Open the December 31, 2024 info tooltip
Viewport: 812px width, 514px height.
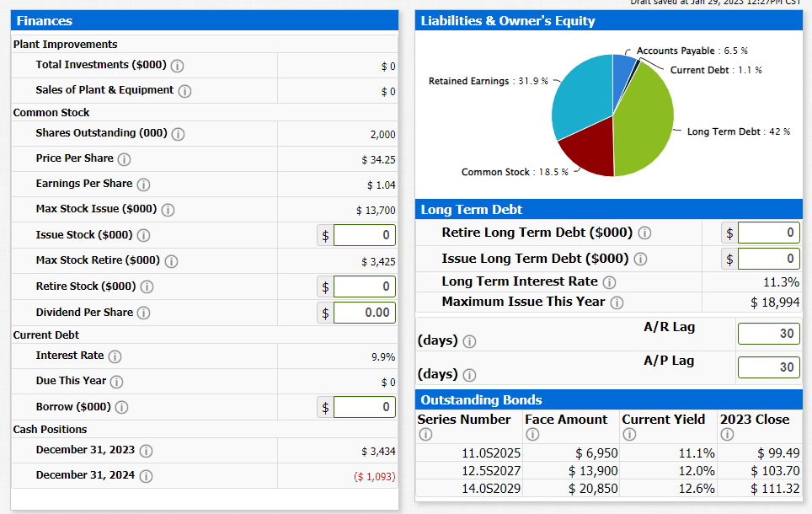click(x=145, y=474)
